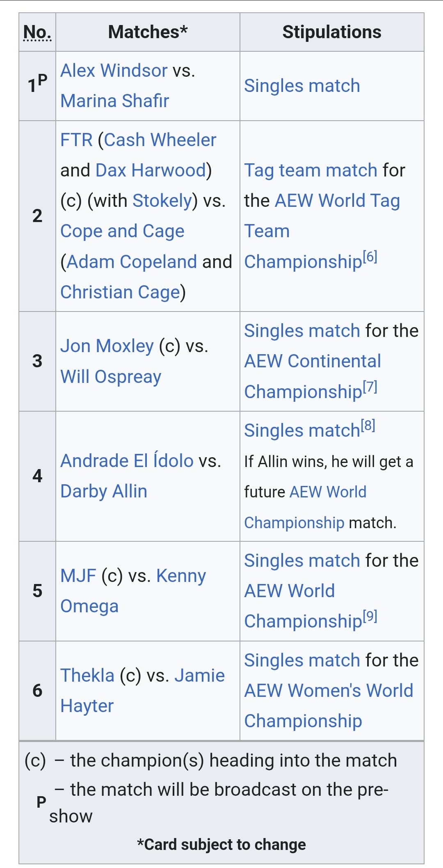Screen dimensions: 443x868
Task: Open the Christian Cage link
Action: pos(120,292)
